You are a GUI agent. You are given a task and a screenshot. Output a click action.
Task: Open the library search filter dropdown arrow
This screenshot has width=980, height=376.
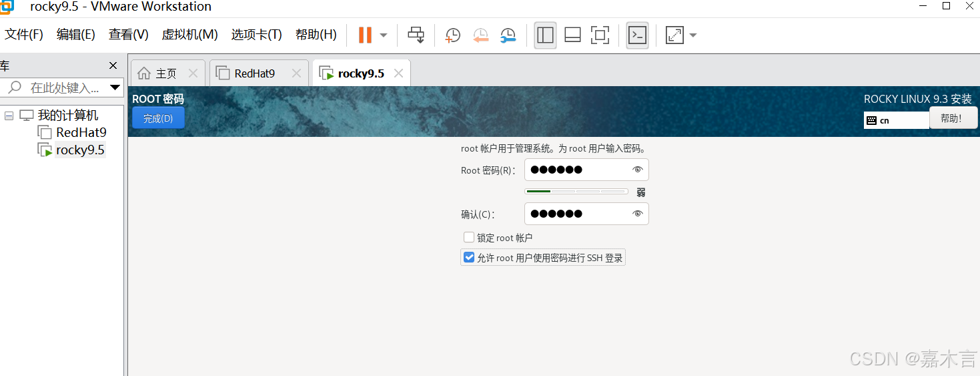click(115, 87)
